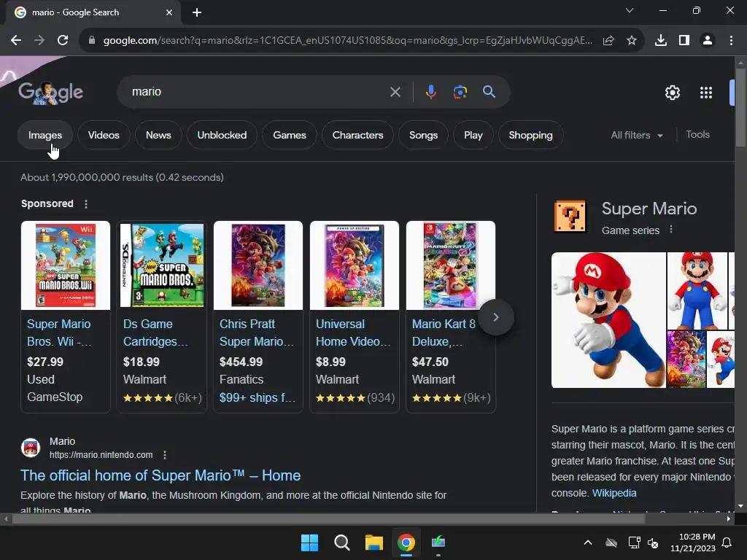Reload the current page

(x=63, y=41)
